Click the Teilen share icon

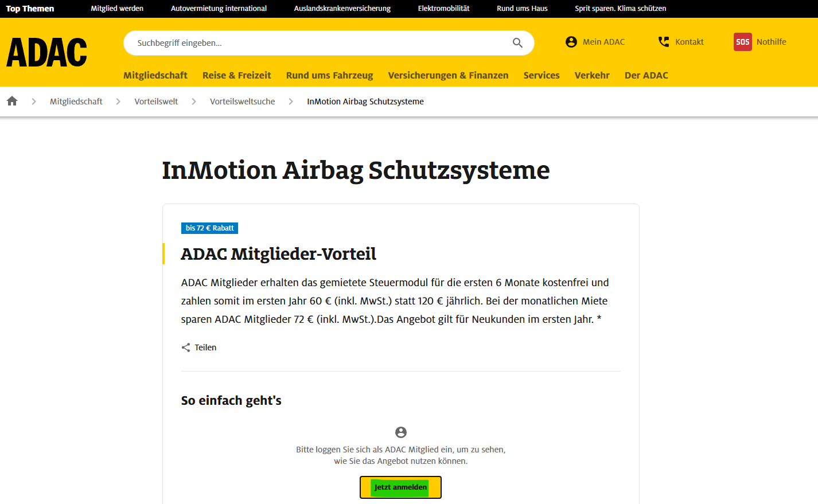click(186, 347)
